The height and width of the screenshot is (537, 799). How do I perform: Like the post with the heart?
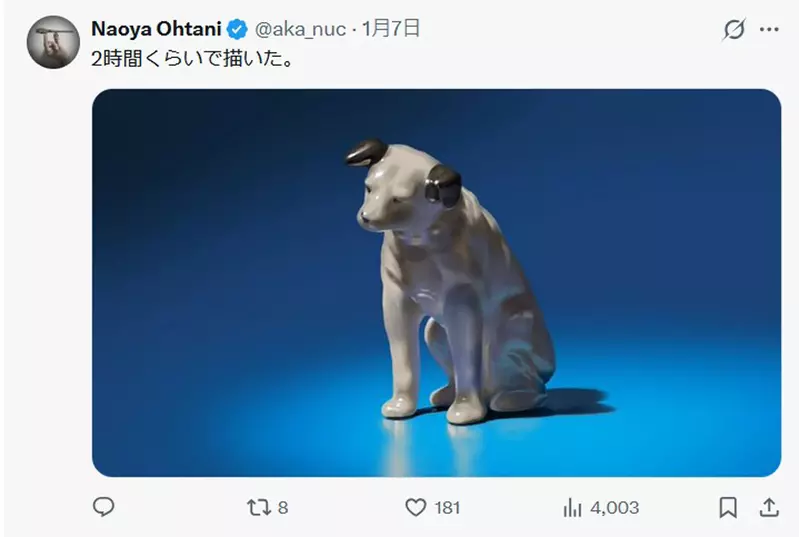416,507
